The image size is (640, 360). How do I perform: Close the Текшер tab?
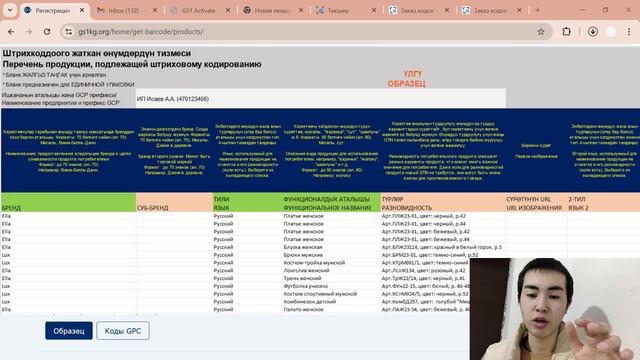373,10
